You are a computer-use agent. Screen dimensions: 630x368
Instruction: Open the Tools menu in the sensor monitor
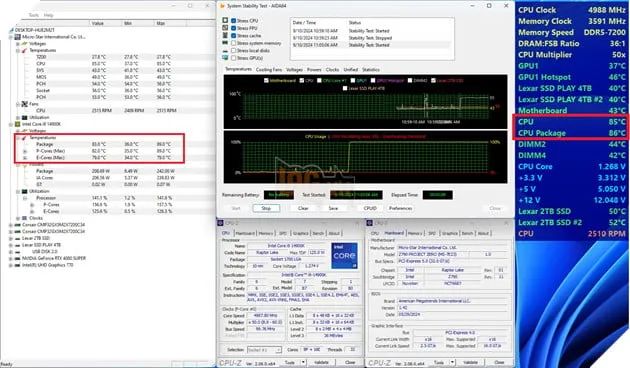click(34, 15)
